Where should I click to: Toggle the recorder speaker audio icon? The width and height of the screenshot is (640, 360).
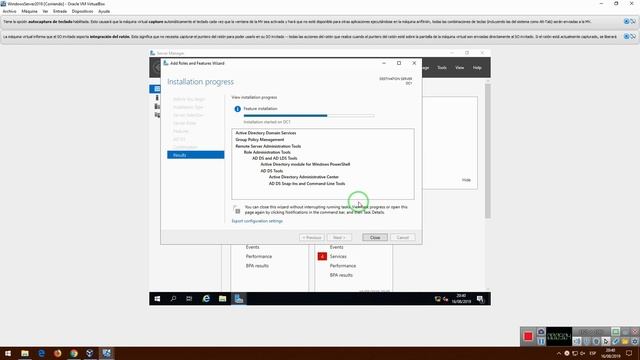point(577,341)
